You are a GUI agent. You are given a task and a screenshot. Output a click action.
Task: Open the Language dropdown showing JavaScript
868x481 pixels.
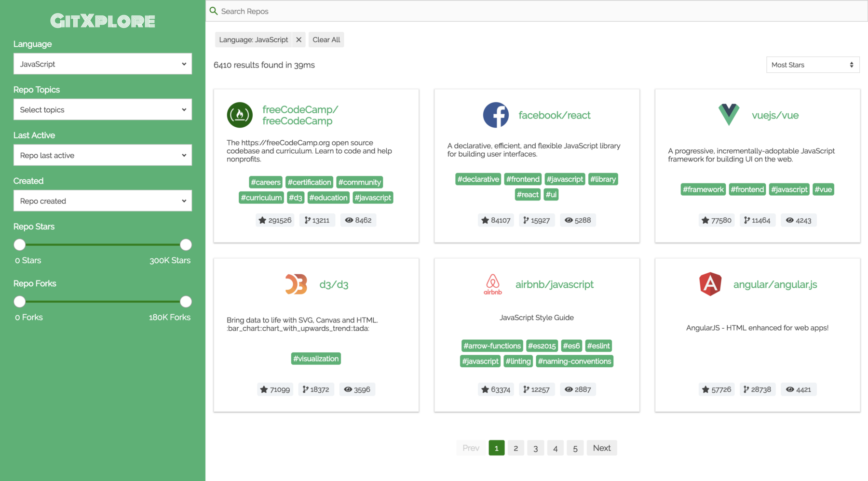103,64
